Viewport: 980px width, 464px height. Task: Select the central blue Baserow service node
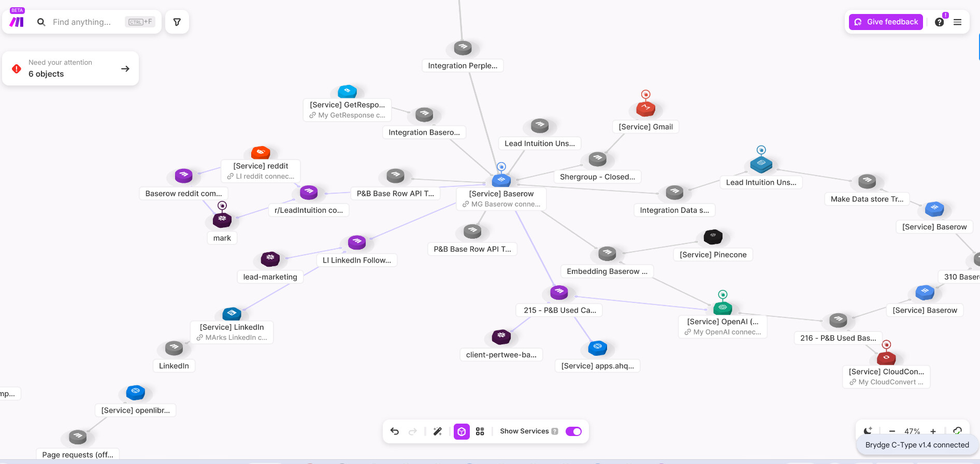[501, 181]
